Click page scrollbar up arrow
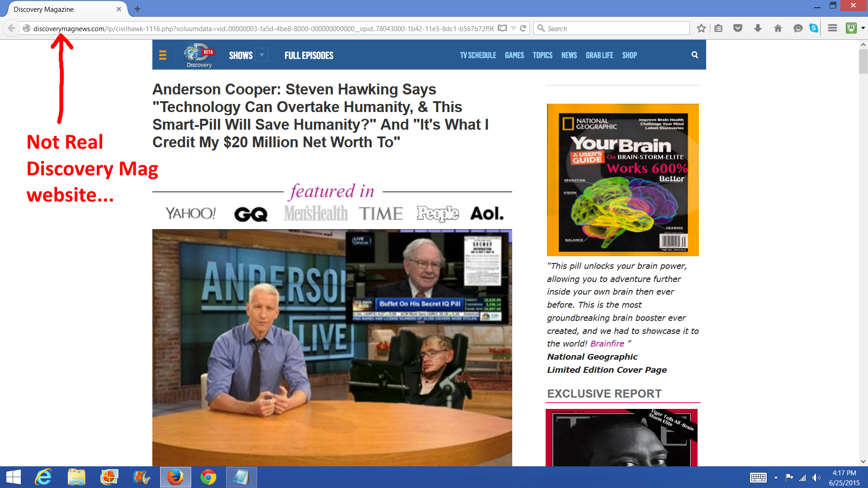The image size is (868, 488). tap(863, 44)
